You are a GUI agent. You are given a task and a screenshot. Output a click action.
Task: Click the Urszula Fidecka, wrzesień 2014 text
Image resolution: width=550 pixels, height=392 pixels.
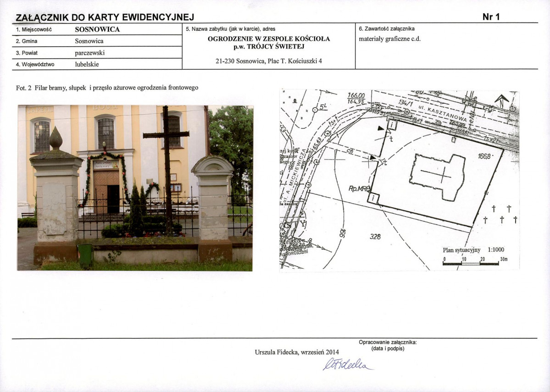(297, 352)
